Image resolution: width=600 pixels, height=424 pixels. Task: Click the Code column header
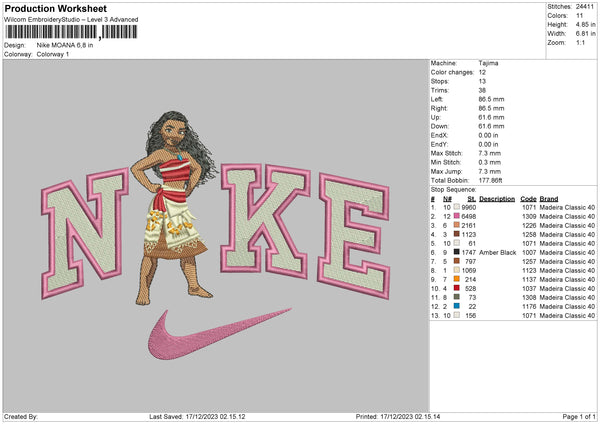point(529,199)
